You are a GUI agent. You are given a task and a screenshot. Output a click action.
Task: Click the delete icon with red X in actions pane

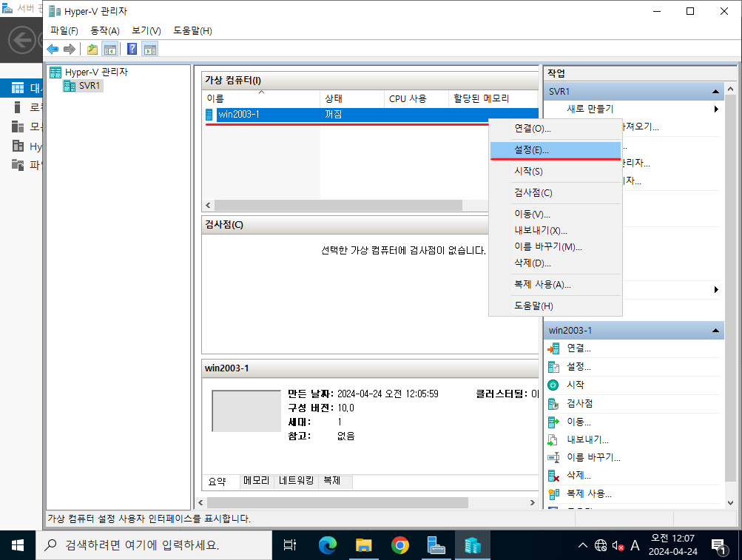pyautogui.click(x=553, y=476)
